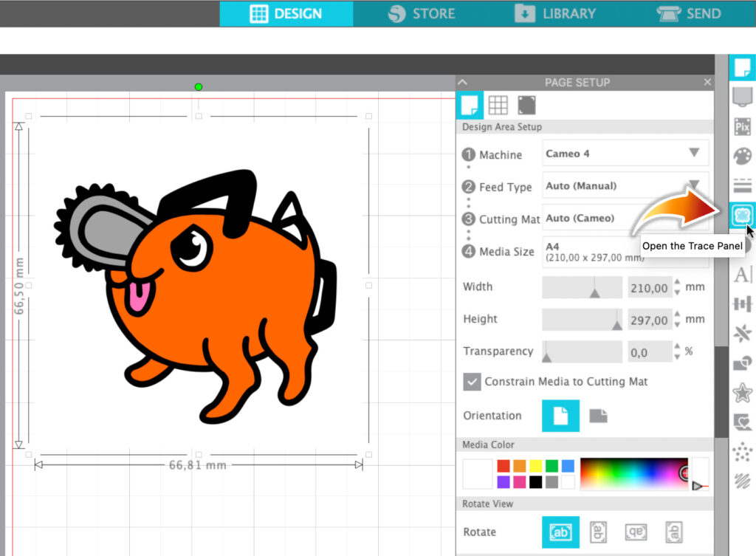Open the Transform panel

point(743,304)
